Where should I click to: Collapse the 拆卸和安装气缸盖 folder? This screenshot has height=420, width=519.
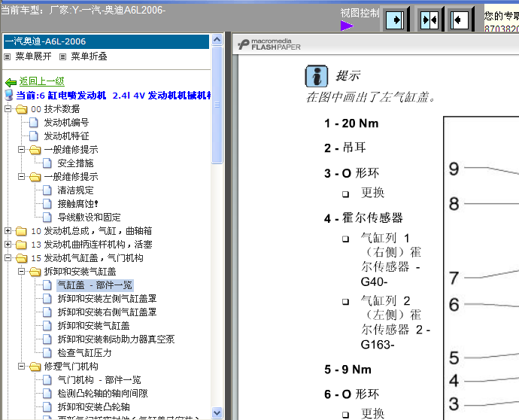click(22, 271)
